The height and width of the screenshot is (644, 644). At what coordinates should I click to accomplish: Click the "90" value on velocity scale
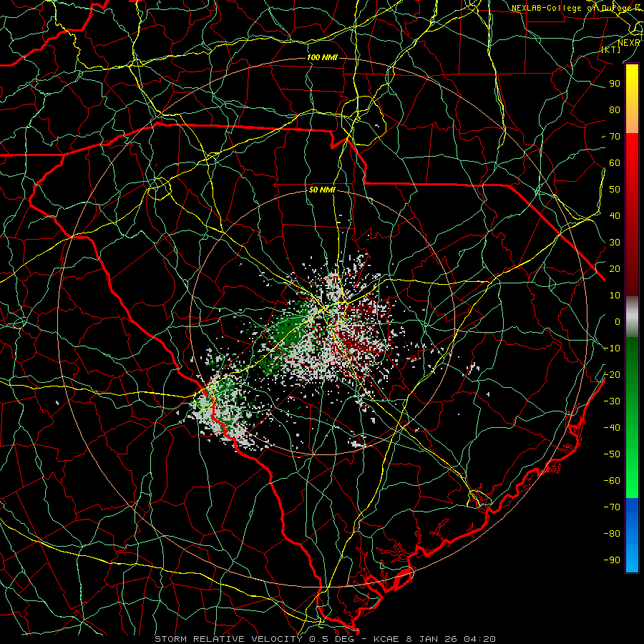615,84
